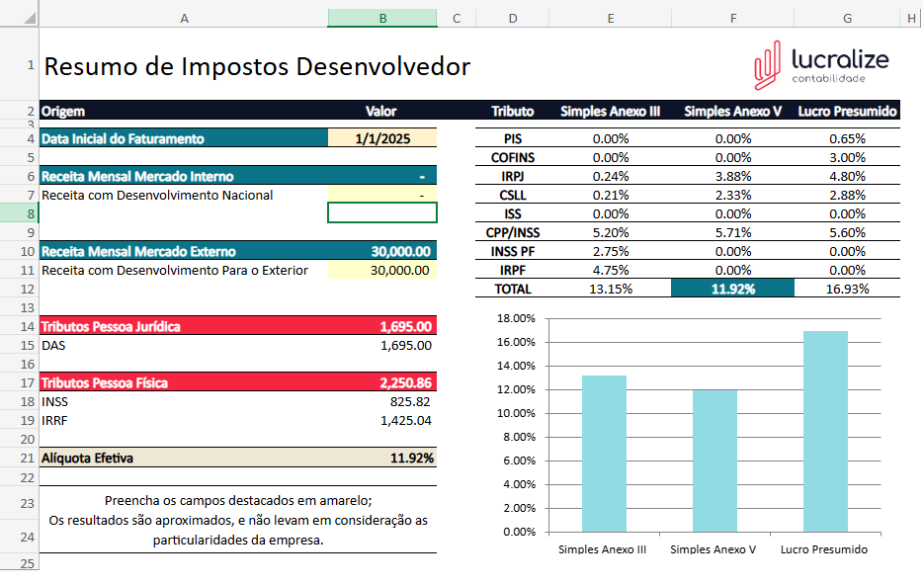Click row 1 header
The height and width of the screenshot is (586, 924).
click(x=19, y=66)
